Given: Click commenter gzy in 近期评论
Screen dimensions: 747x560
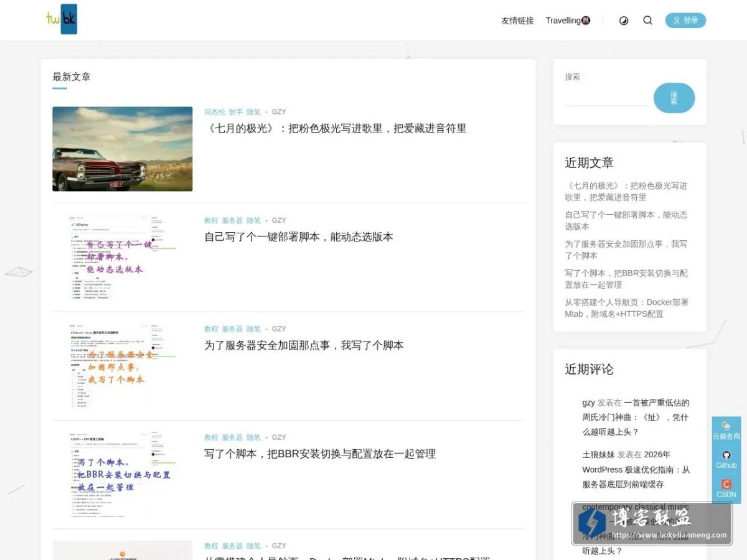Looking at the screenshot, I should click(588, 403).
